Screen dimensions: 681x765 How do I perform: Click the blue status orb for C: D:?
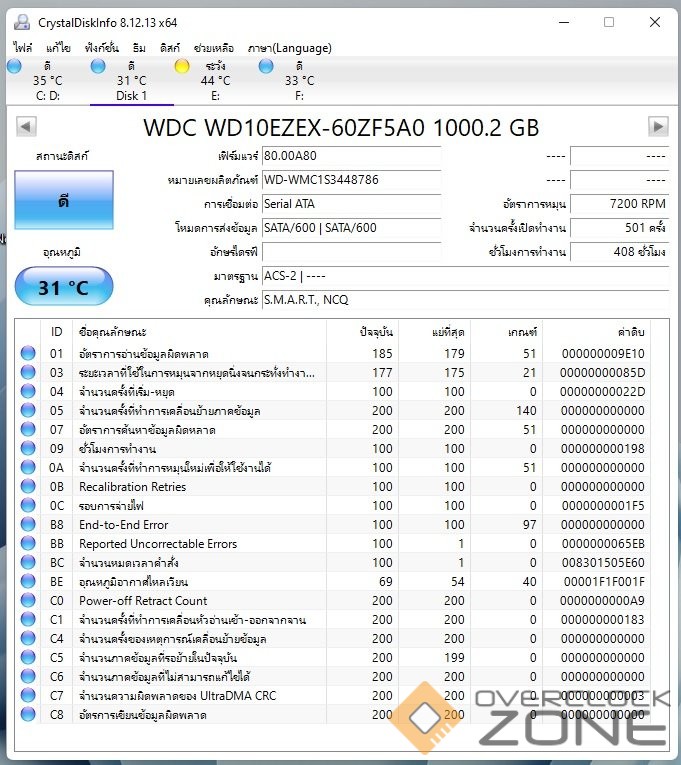14,66
